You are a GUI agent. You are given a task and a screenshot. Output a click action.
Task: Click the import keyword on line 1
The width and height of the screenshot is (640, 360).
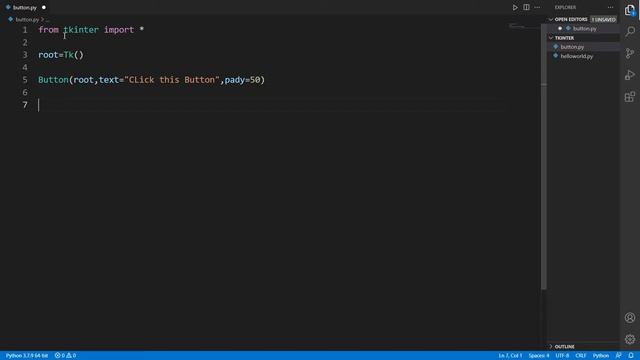coord(119,30)
